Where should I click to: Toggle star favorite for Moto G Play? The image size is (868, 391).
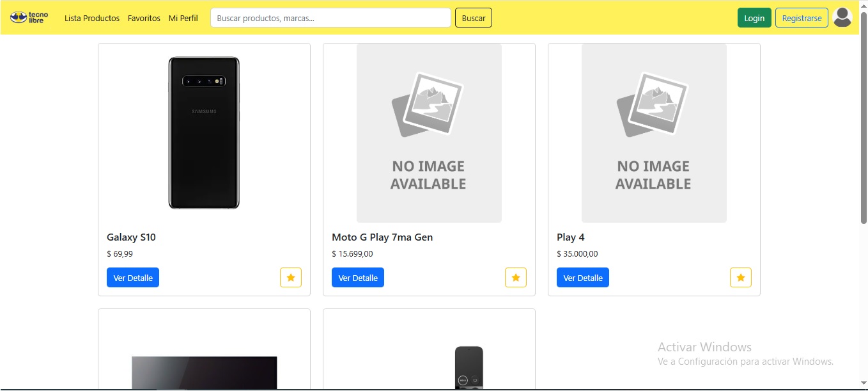[x=515, y=278]
